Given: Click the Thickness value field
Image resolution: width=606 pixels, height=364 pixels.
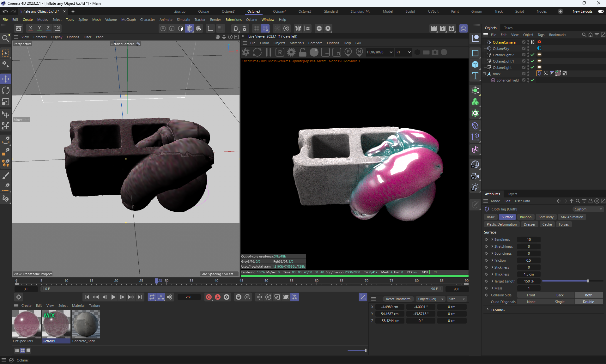Looking at the screenshot, I should pyautogui.click(x=529, y=274).
